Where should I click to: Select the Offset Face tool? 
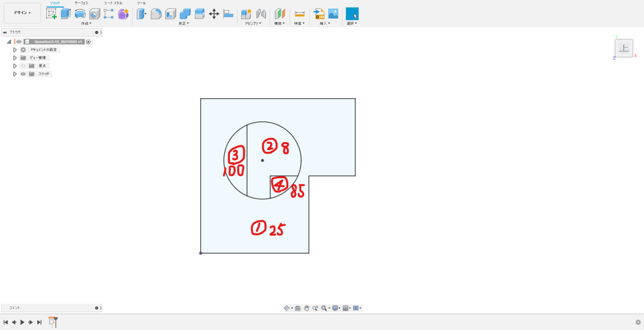point(200,14)
